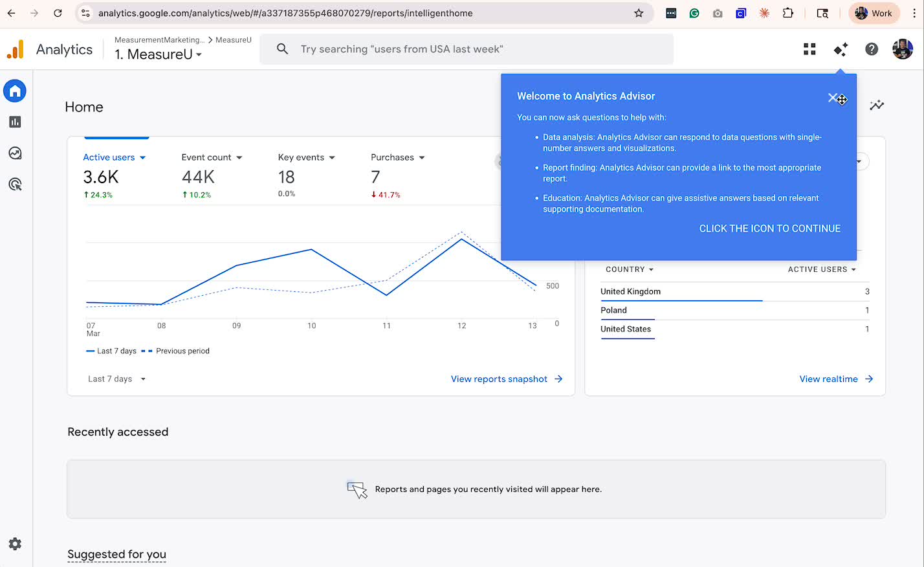Viewport: 924px width, 567px height.
Task: Open the Analytics Advisor sparkle icon
Action: (x=840, y=49)
